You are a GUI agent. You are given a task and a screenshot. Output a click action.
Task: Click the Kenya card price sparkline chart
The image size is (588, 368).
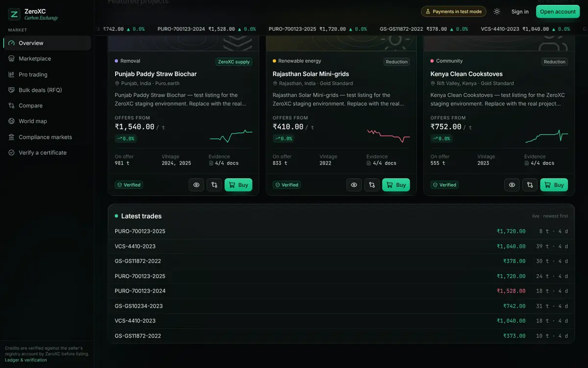(546, 136)
